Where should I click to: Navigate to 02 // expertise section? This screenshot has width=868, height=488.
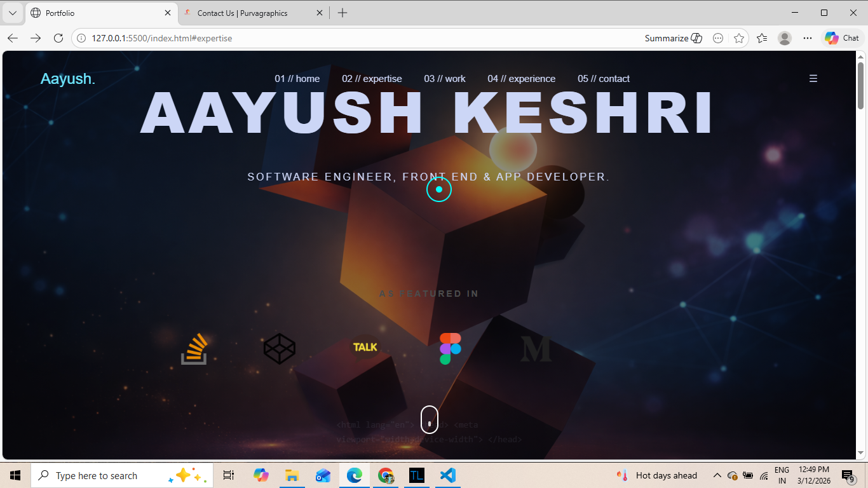372,79
